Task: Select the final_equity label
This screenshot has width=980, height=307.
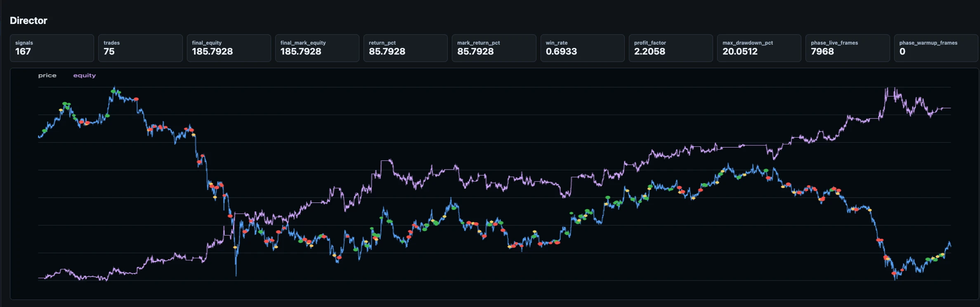Action: (207, 43)
